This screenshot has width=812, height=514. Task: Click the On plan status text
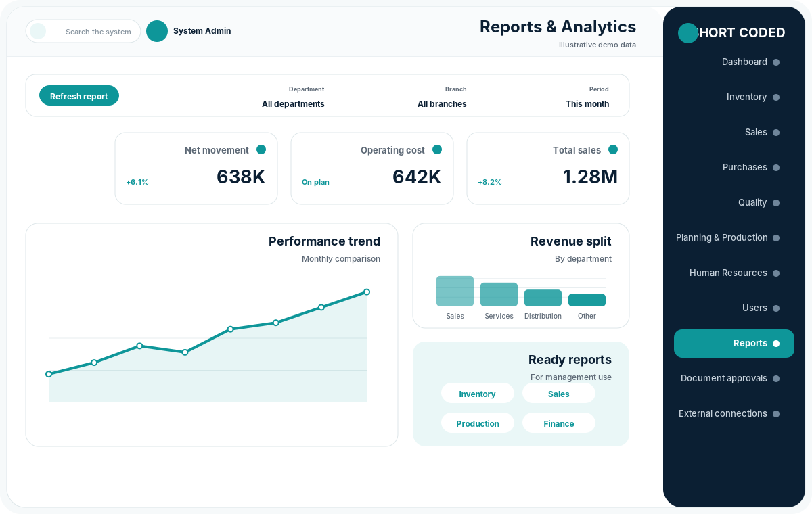[x=315, y=182]
